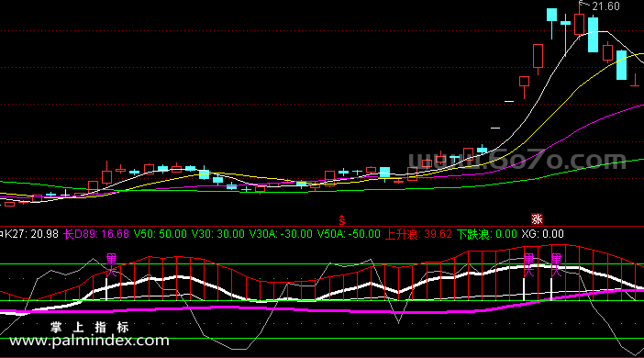Click the large cyan candle furthest right
644x358 pixels.
click(x=621, y=65)
